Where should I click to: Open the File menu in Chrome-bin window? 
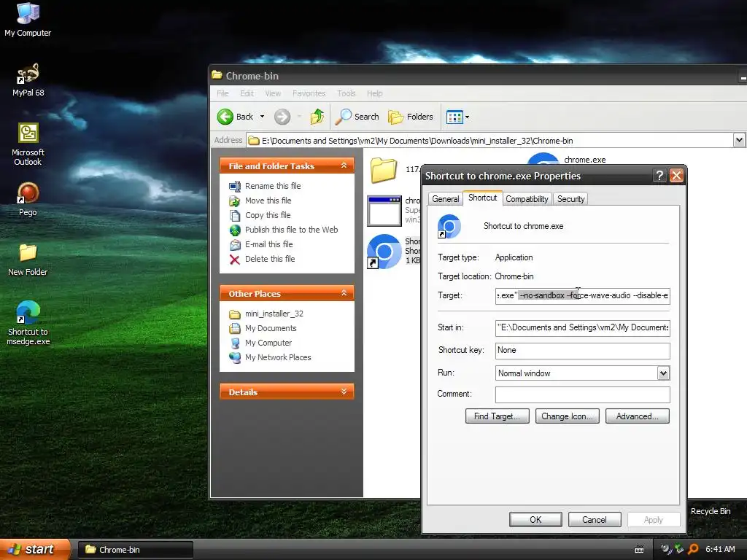[x=222, y=93]
